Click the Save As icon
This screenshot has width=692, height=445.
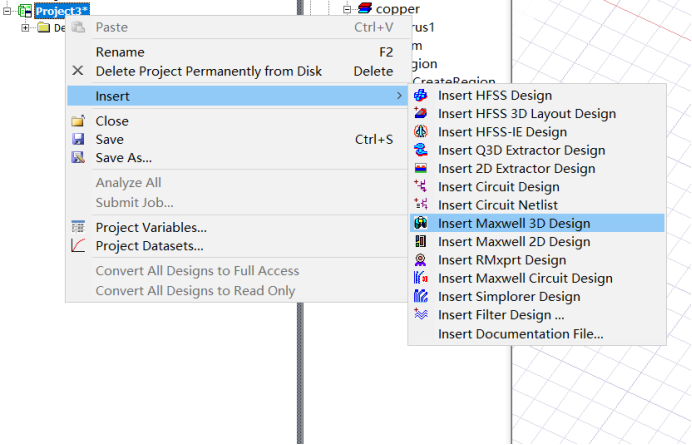[78, 157]
